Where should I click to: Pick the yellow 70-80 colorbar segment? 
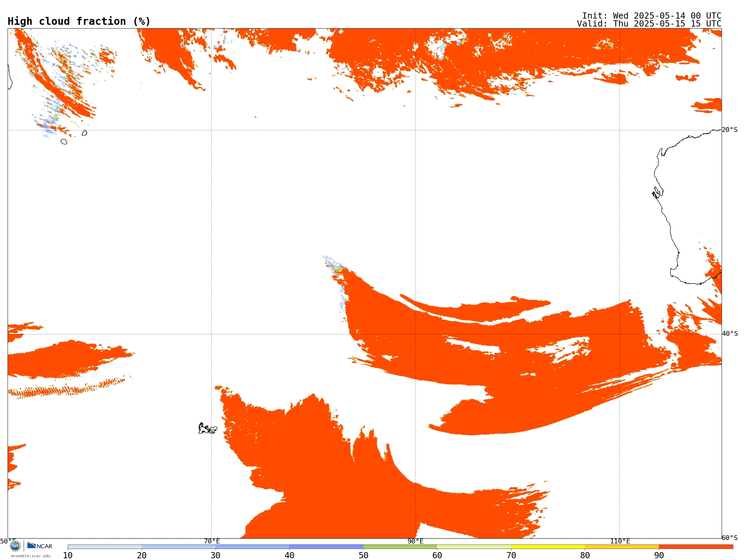pos(548,547)
